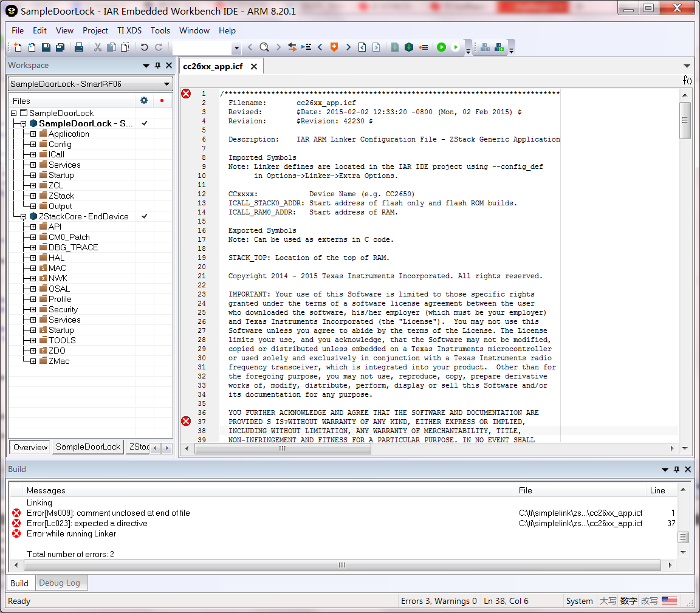Toggle auto-hide pin on Build panel
700x613 pixels.
[676, 469]
